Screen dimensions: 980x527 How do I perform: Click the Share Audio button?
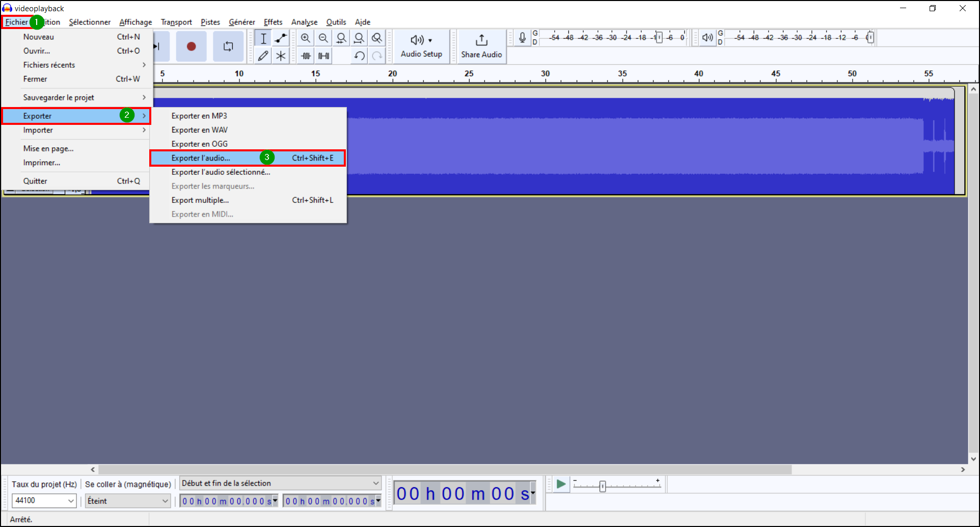(481, 46)
